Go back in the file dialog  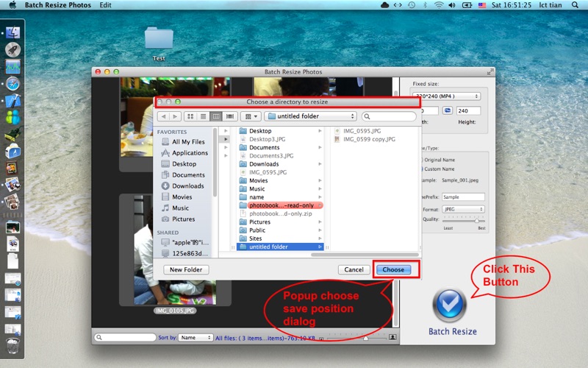coord(163,116)
